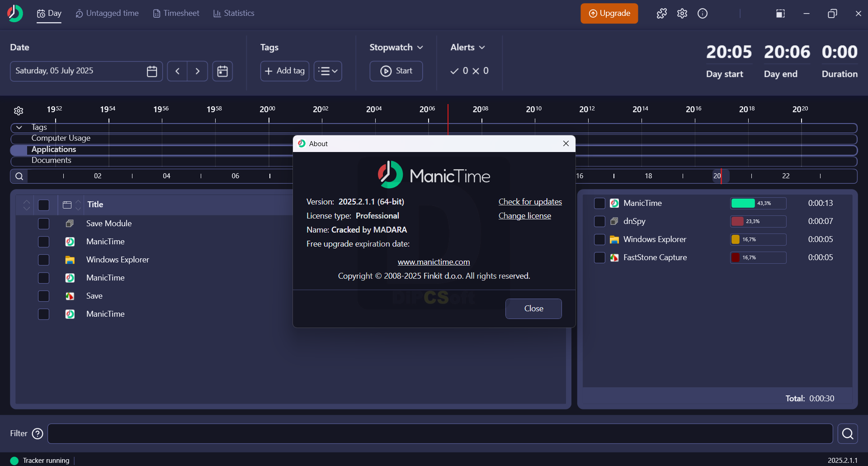Screen dimensions: 868x466
Task: Click the info circle icon in title bar
Action: [x=703, y=14]
